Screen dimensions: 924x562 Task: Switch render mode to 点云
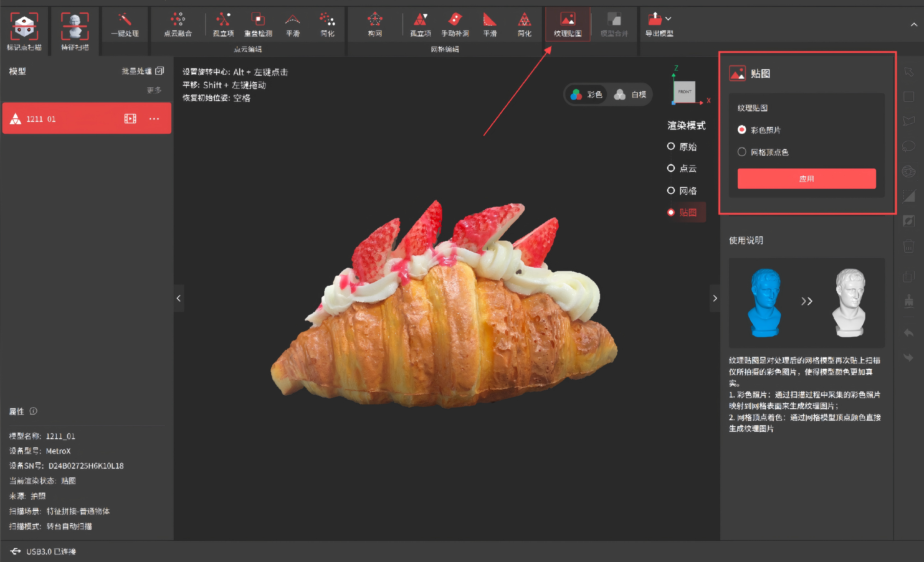coord(671,168)
